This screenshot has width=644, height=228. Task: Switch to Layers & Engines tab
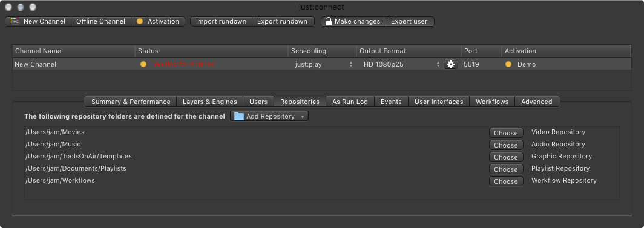(x=210, y=101)
